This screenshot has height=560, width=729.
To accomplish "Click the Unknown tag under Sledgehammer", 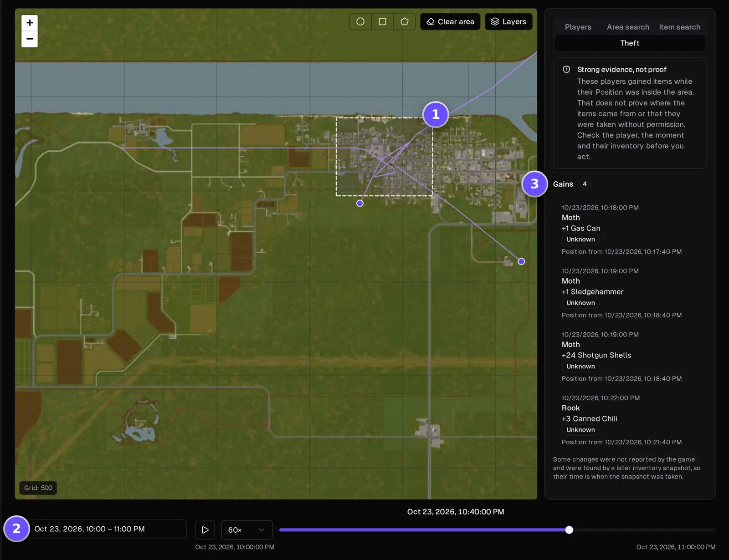I will point(580,303).
